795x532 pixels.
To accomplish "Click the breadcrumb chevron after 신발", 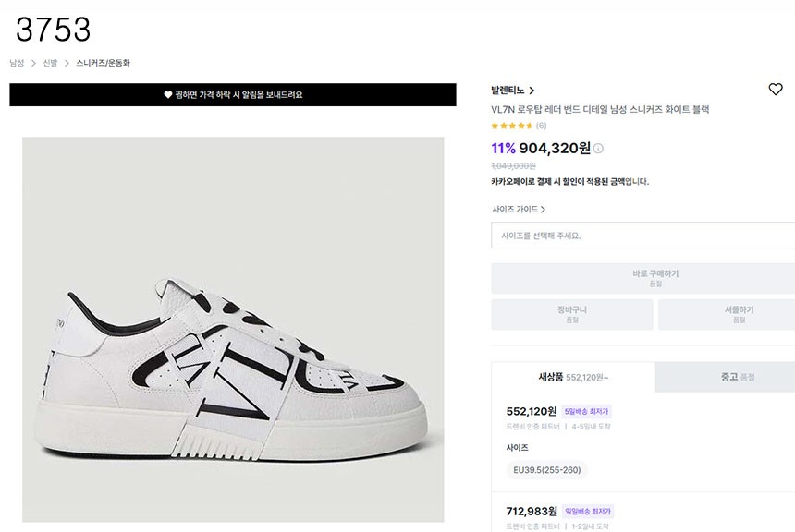I will (67, 64).
